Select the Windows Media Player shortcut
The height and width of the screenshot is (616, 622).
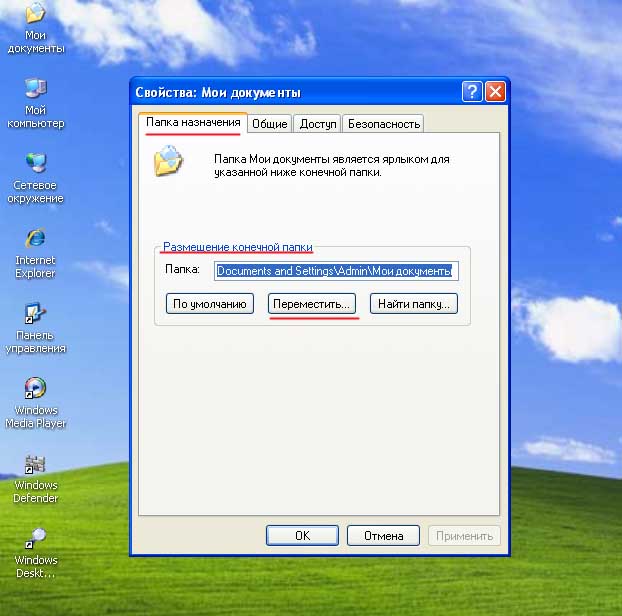tap(35, 390)
